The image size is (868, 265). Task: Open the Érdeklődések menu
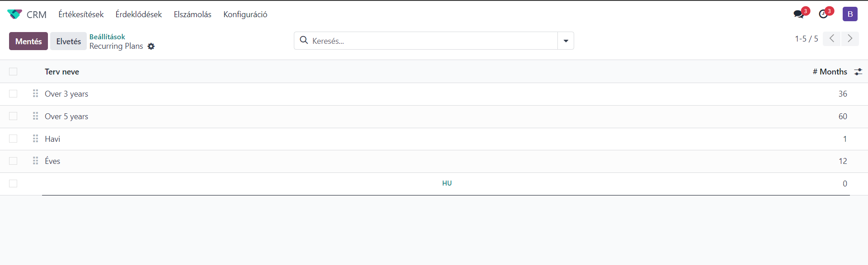click(138, 14)
